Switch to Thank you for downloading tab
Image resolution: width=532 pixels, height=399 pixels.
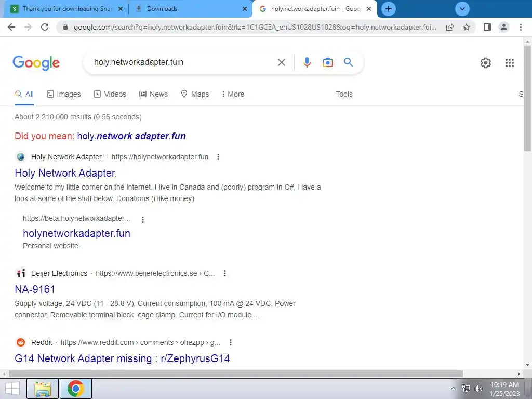(x=66, y=9)
